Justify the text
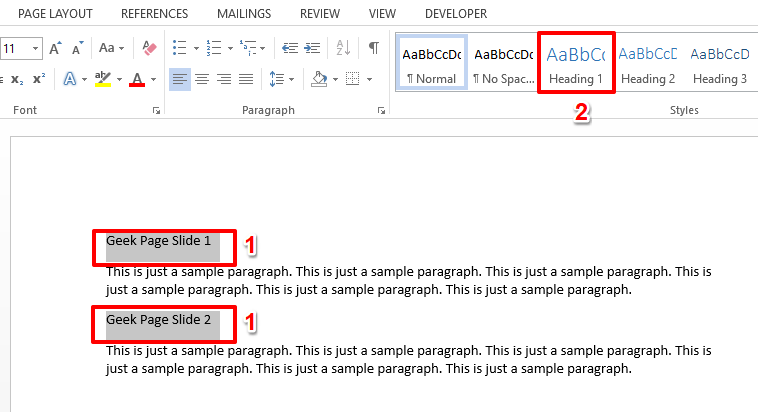Image resolution: width=758 pixels, height=412 pixels. [x=246, y=79]
